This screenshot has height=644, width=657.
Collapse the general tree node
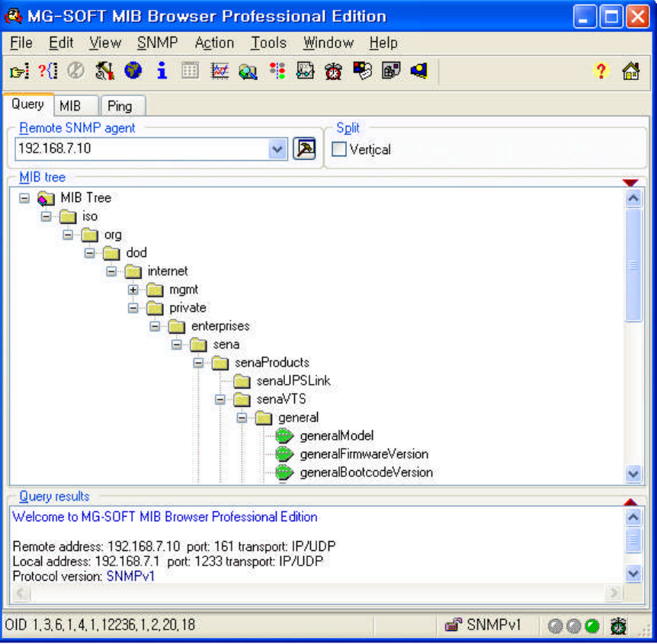[242, 418]
